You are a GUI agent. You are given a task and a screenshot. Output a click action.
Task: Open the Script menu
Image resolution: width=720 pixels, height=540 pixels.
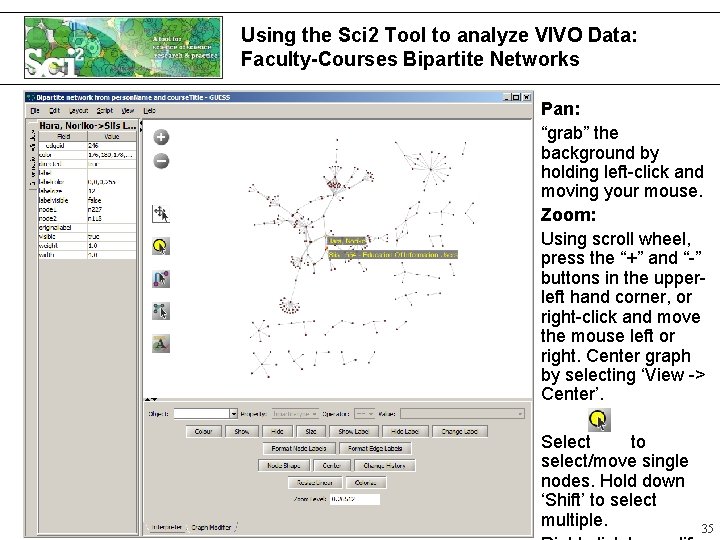[105, 111]
